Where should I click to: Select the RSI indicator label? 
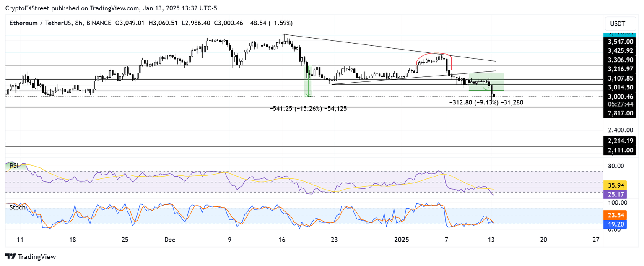tap(15, 165)
